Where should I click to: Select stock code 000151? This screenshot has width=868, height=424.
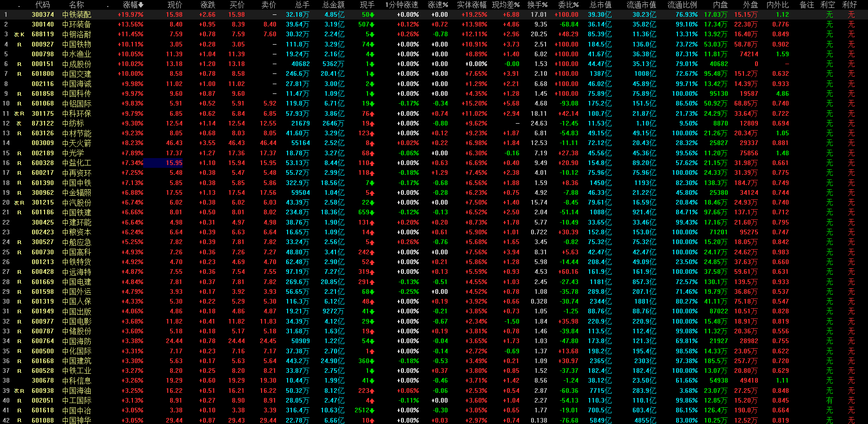pyautogui.click(x=43, y=64)
